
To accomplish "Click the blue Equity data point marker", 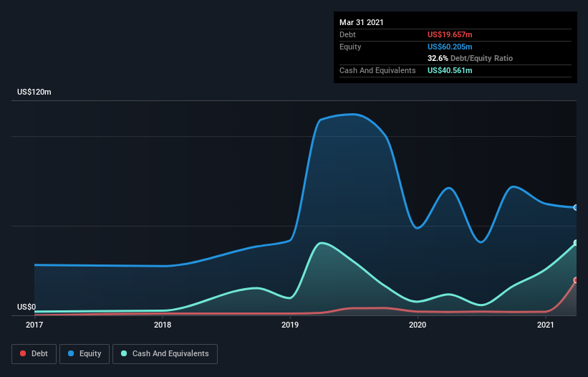I will coord(576,207).
